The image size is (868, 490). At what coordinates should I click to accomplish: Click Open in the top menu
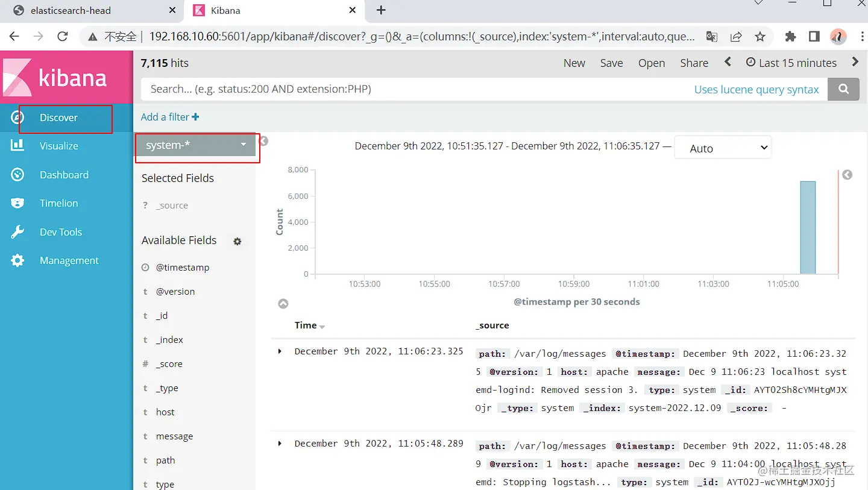click(x=652, y=63)
